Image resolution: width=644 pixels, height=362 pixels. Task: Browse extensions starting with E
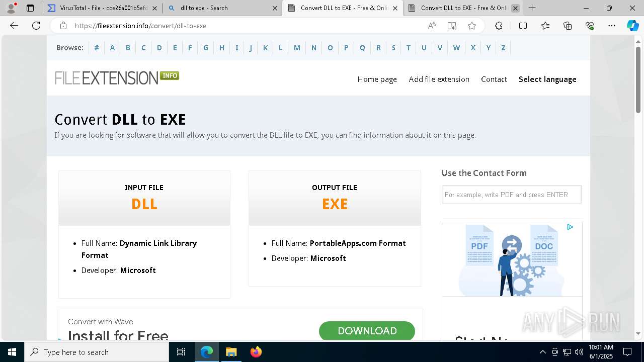click(x=175, y=48)
